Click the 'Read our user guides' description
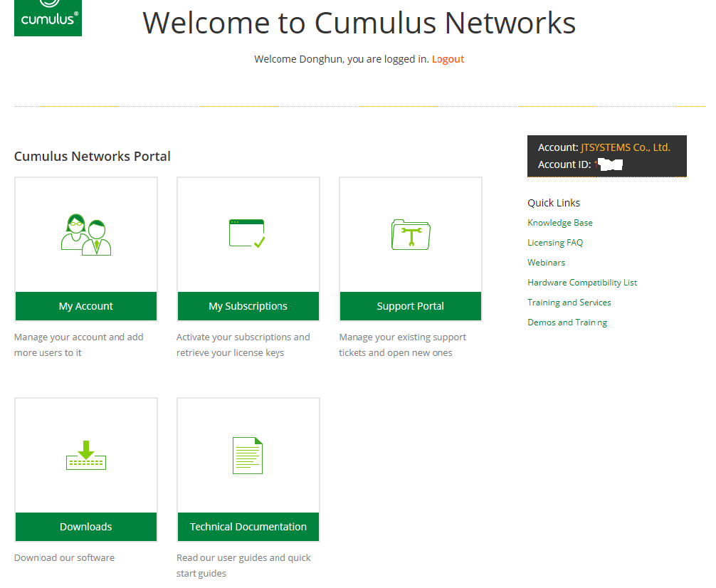Viewport: 716px width, 588px height. point(243,566)
